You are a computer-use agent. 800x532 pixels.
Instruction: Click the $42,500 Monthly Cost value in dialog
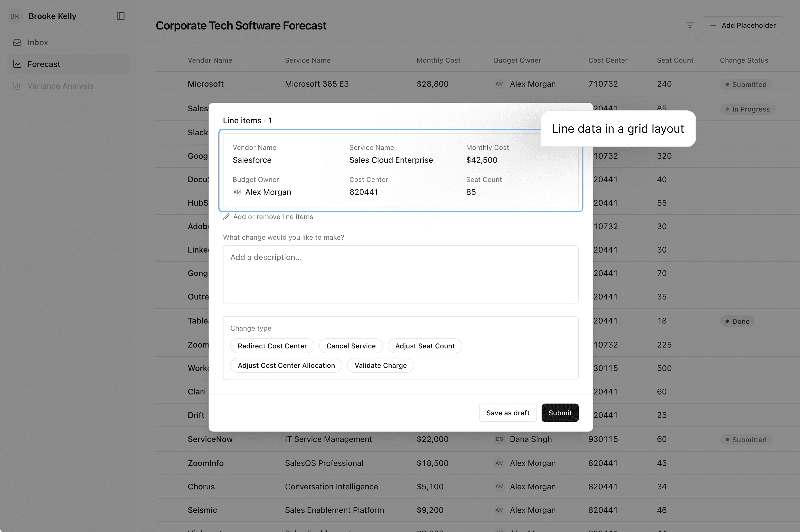coord(482,160)
